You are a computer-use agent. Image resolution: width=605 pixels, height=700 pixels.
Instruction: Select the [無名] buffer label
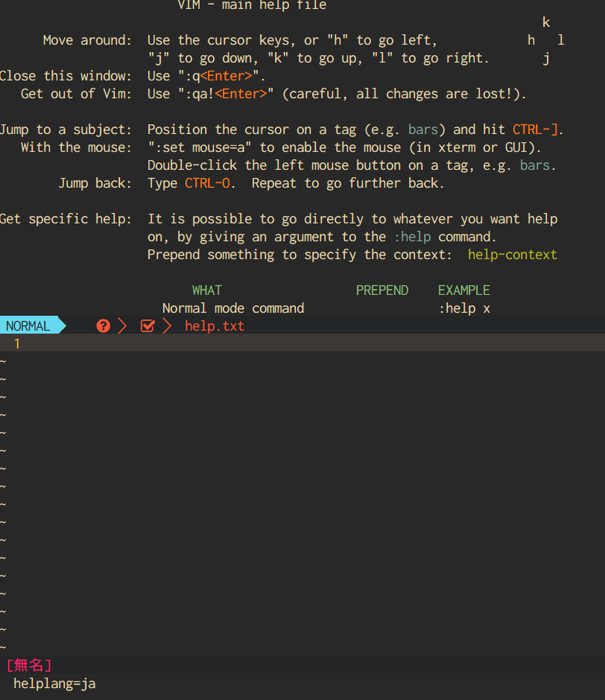28,665
